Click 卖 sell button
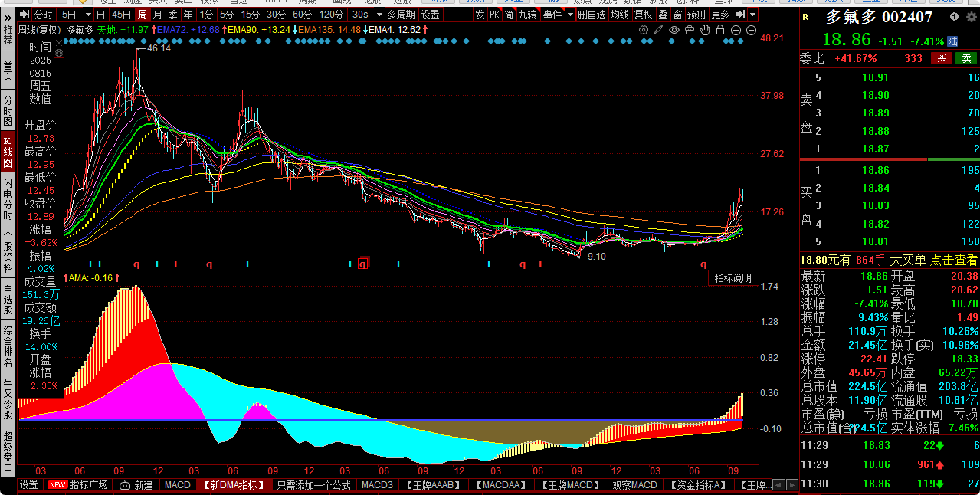 966,58
